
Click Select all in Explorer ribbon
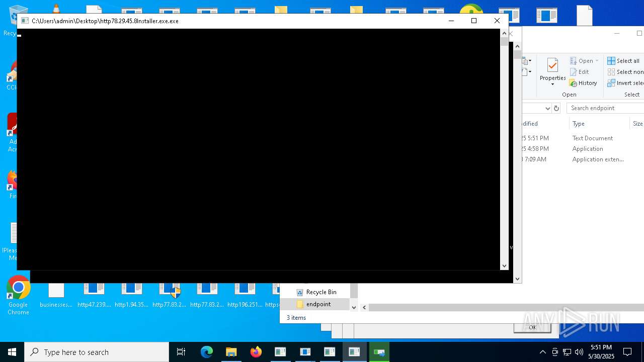point(623,61)
